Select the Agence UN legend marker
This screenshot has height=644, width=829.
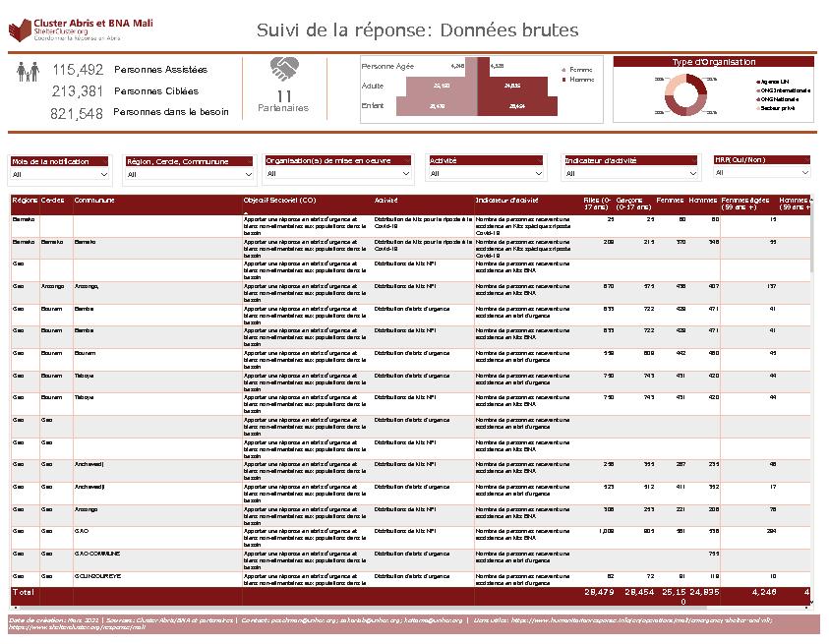tap(755, 80)
